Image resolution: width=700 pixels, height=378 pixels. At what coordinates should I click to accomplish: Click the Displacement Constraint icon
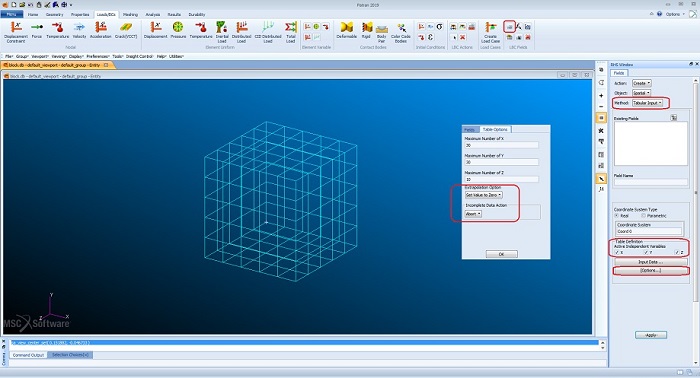(16, 31)
